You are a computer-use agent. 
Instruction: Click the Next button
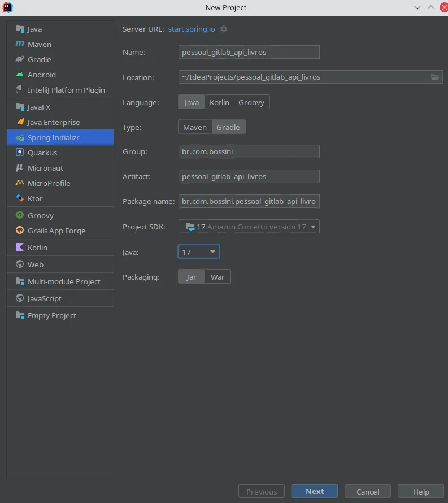(314, 491)
